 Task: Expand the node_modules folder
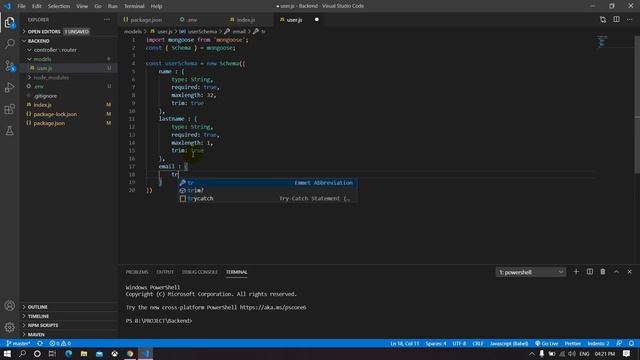coord(69,78)
